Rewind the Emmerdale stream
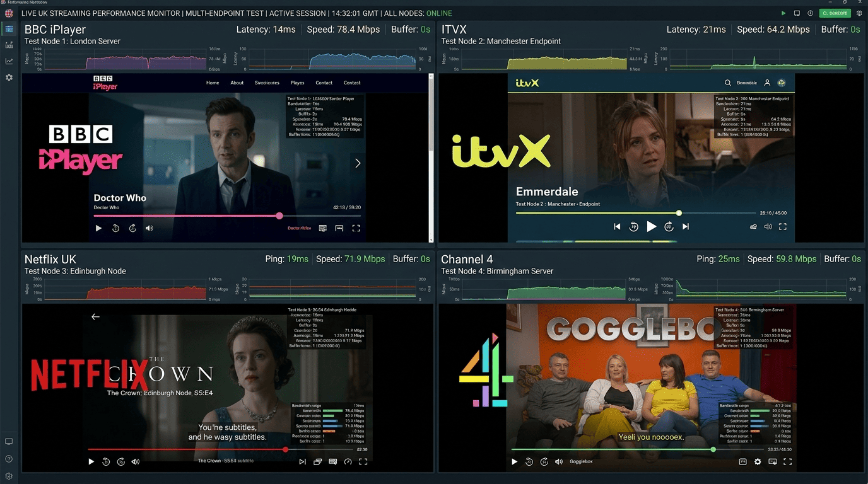868x484 pixels. pyautogui.click(x=634, y=226)
